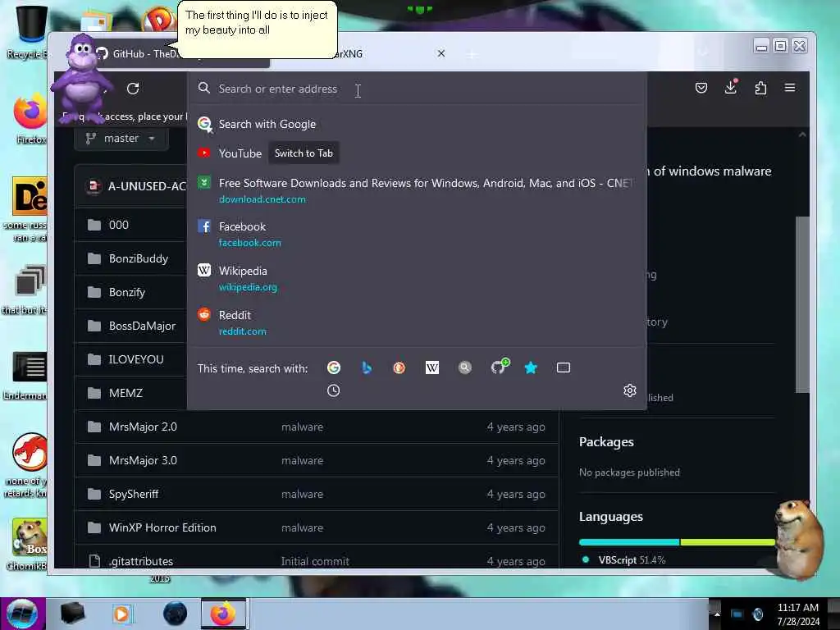The width and height of the screenshot is (840, 630).
Task: Click the hamster character on desktop
Action: pyautogui.click(x=798, y=538)
